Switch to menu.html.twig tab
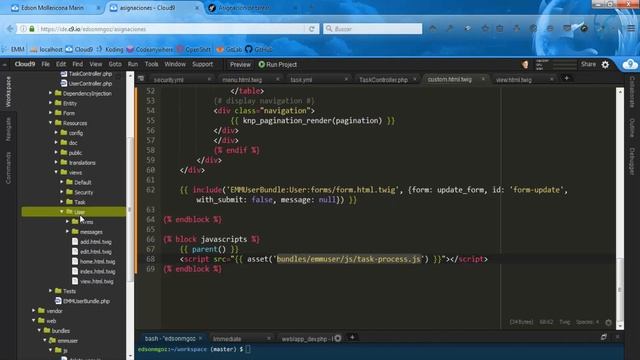Image resolution: width=640 pixels, height=360 pixels. pyautogui.click(x=242, y=80)
